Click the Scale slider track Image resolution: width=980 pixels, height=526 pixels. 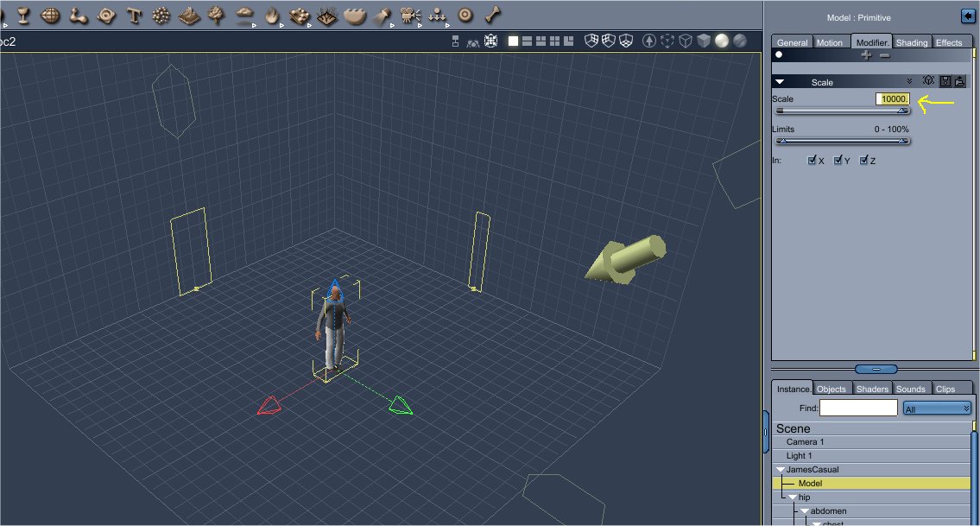[x=842, y=111]
